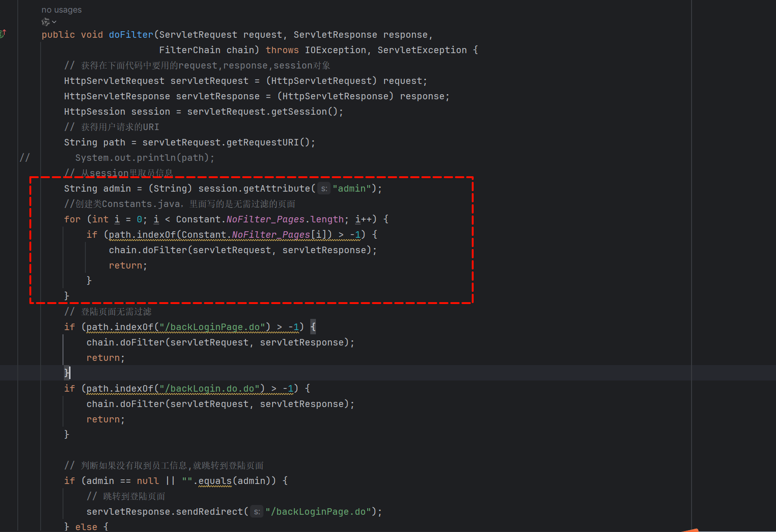Click the equals method in the admin null check

coord(215,481)
